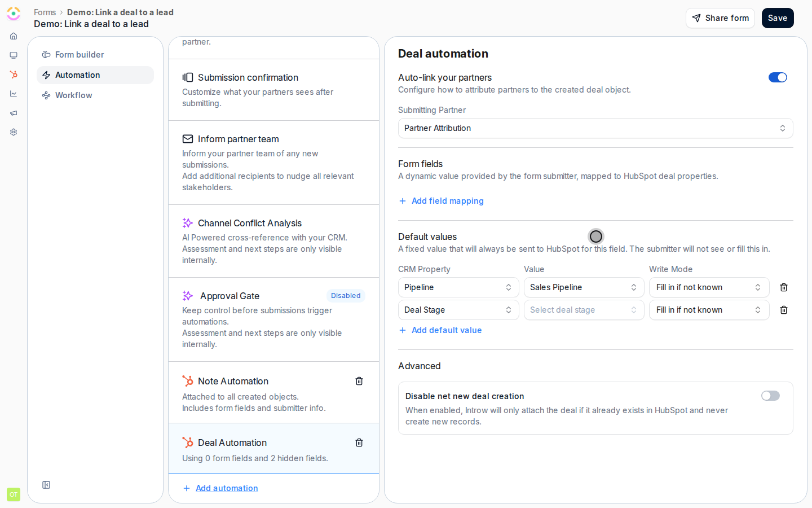Remove the Pipeline default value row
Screen dimensions: 812x508
click(784, 287)
